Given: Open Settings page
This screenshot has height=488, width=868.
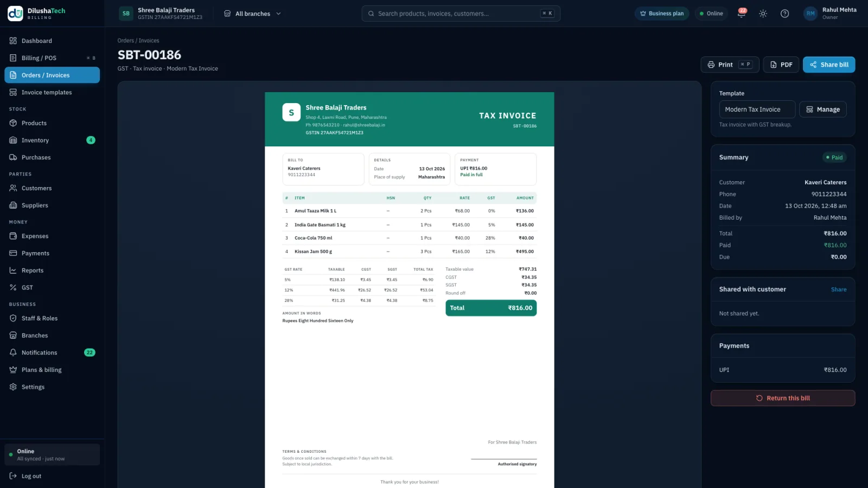Looking at the screenshot, I should coord(52,387).
